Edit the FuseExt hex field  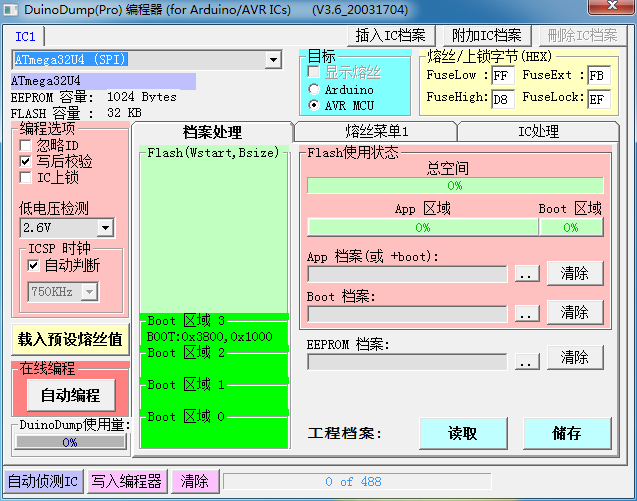tap(599, 76)
